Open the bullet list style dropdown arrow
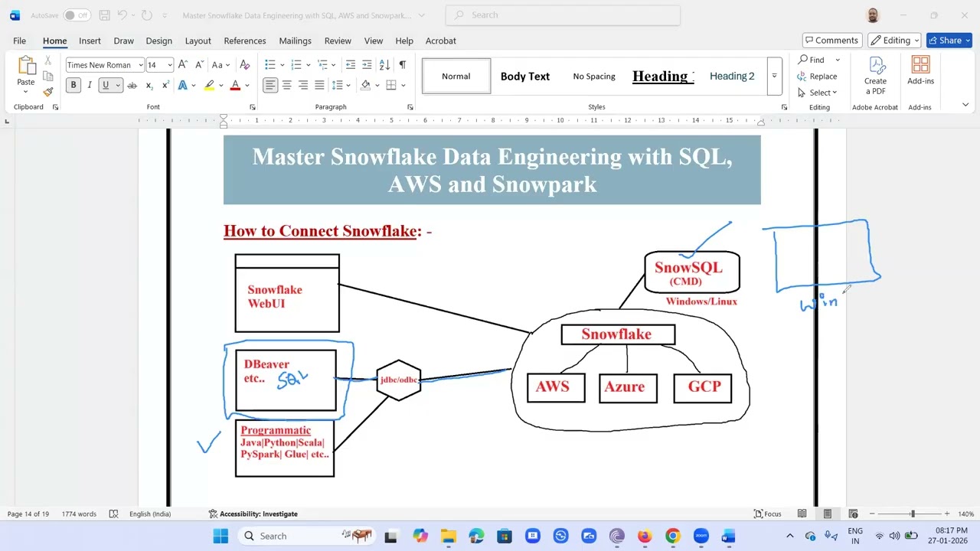This screenshot has width=980, height=551. [282, 65]
